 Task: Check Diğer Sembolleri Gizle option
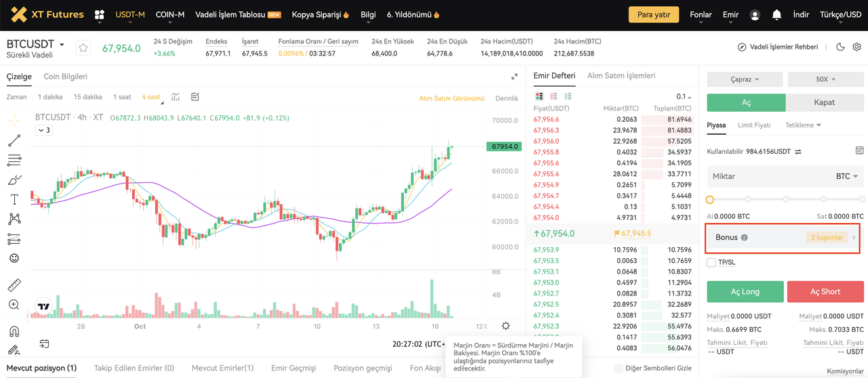click(618, 368)
